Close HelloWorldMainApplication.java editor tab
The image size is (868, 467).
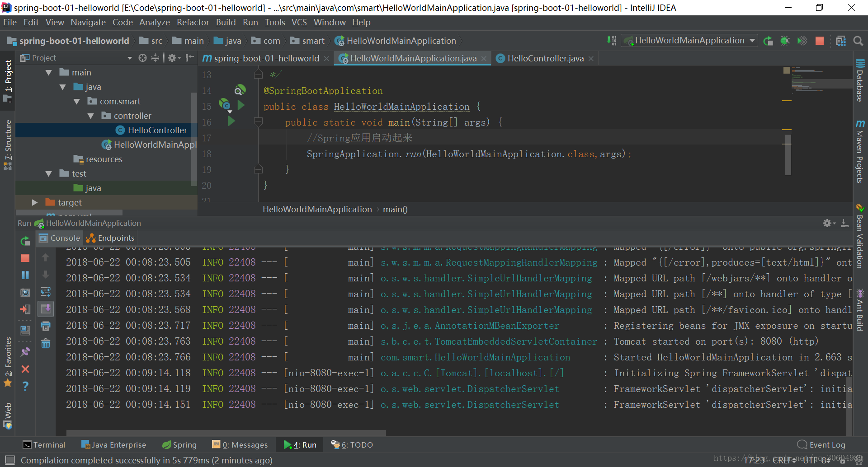pyautogui.click(x=484, y=59)
